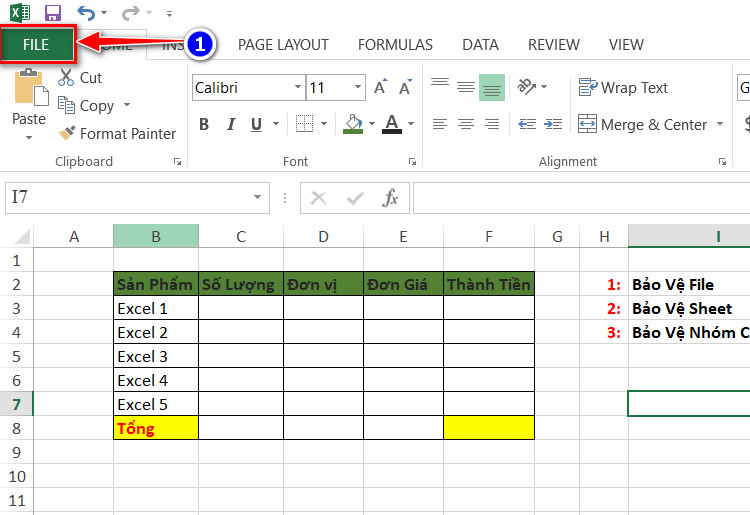
Task: Toggle Underline formatting
Action: click(x=256, y=124)
